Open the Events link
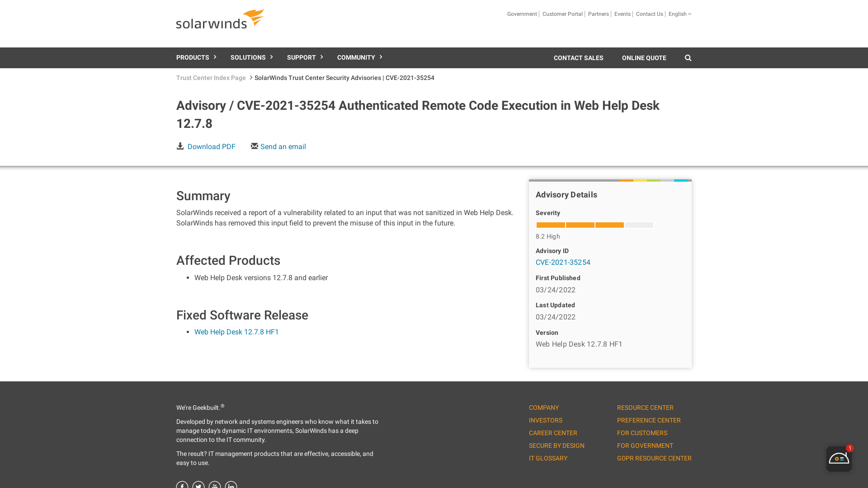 tap(623, 14)
